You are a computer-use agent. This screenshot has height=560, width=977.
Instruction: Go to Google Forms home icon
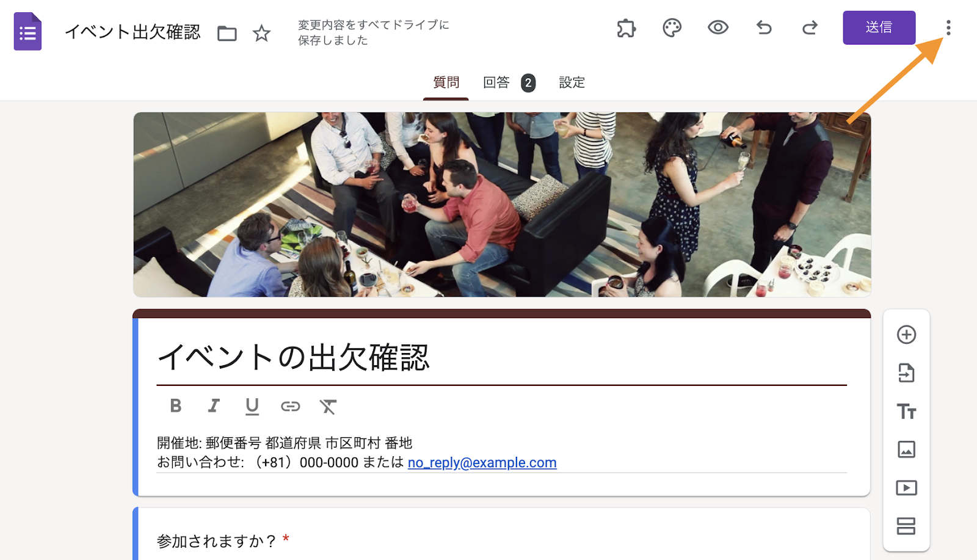(27, 31)
